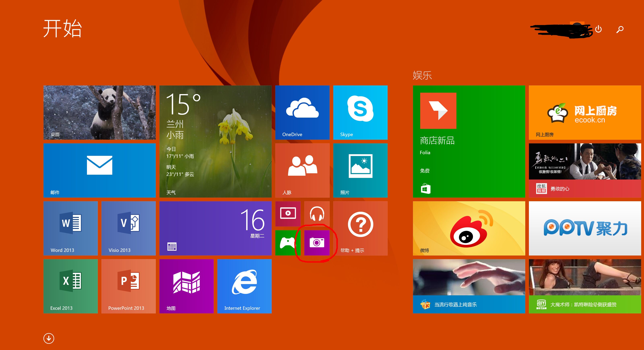Open the small Xbox Games tile
The height and width of the screenshot is (350, 644).
pos(288,243)
